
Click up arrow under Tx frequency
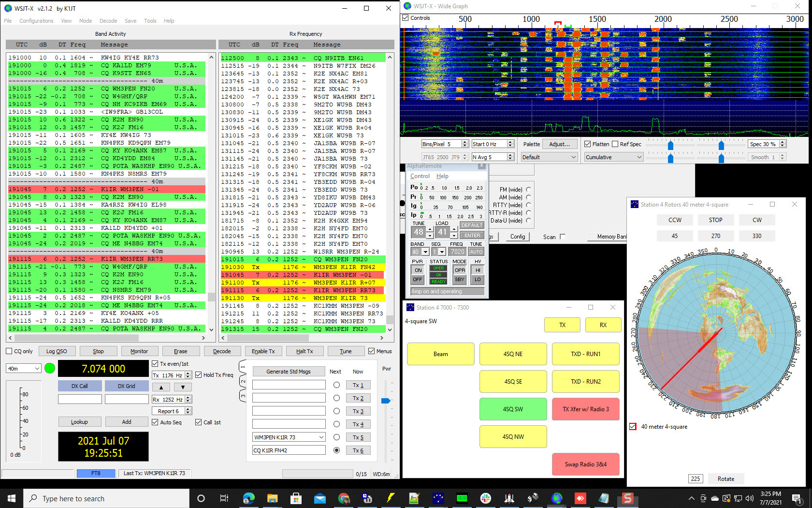(x=161, y=387)
